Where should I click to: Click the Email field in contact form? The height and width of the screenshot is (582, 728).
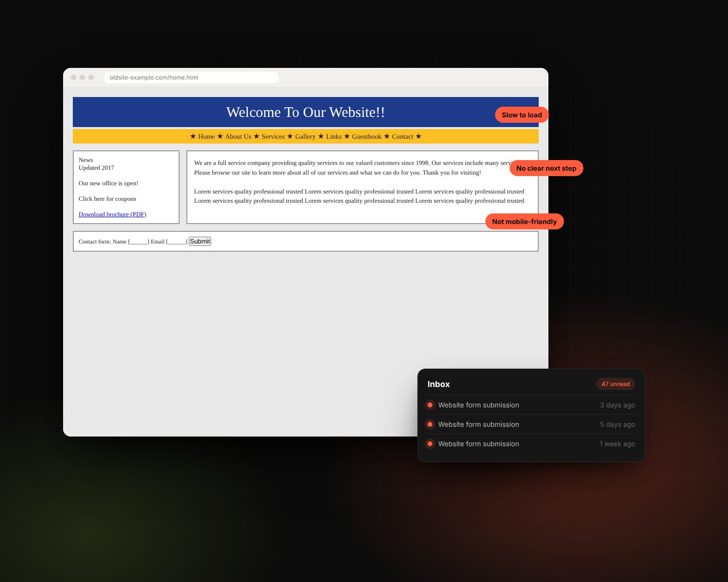(x=177, y=242)
